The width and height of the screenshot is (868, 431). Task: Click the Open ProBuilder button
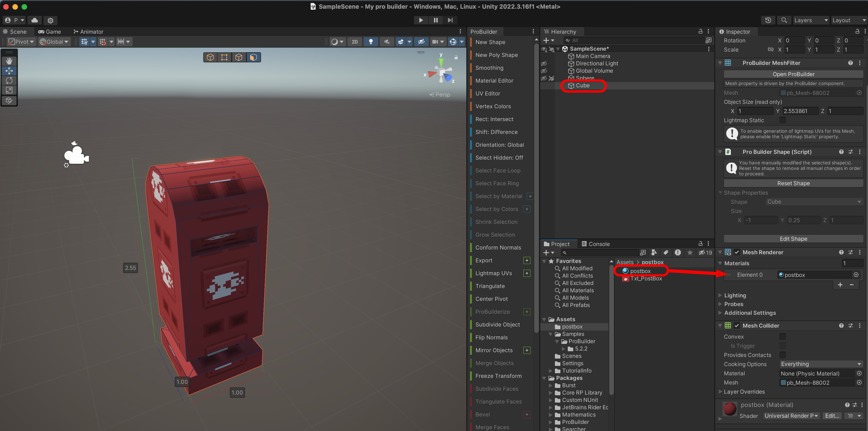pos(793,74)
